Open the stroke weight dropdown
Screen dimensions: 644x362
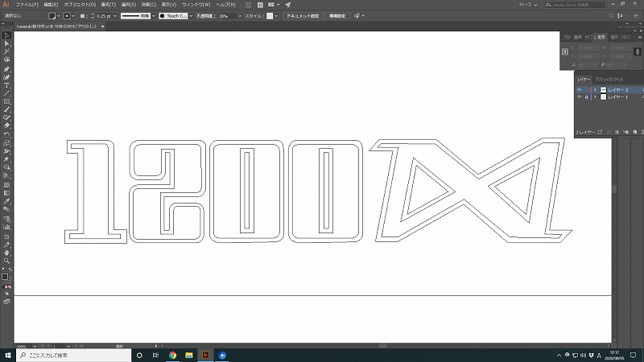(115, 16)
